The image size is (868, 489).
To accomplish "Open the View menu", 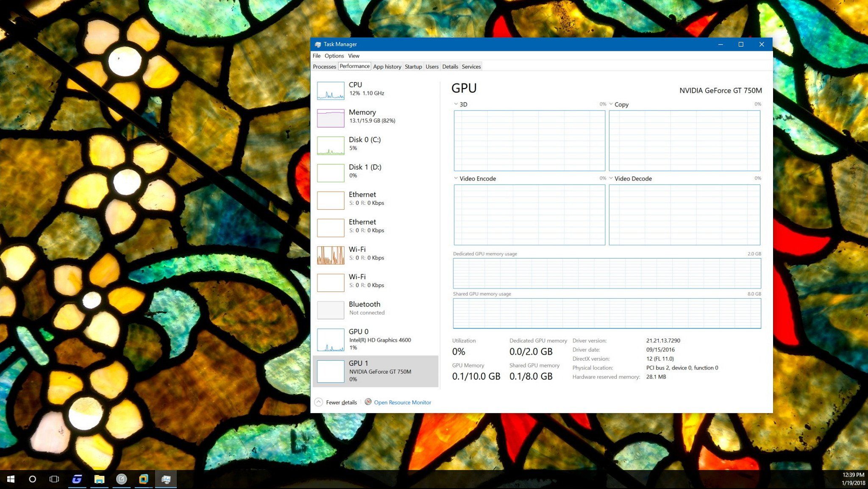I will coord(353,56).
